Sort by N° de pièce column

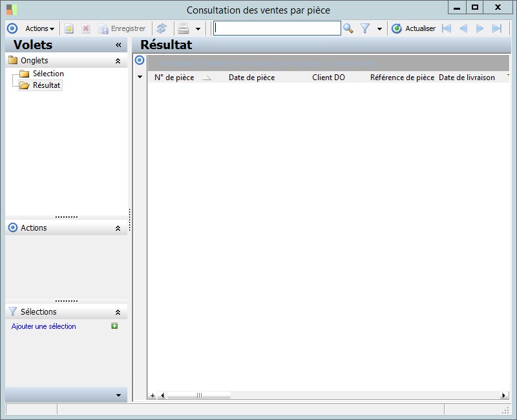click(174, 78)
